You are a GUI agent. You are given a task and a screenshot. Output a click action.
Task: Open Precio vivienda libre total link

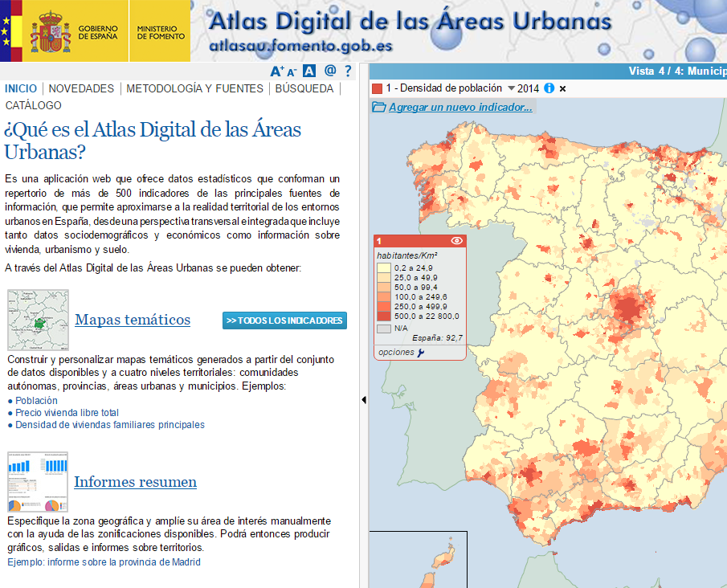pyautogui.click(x=67, y=413)
